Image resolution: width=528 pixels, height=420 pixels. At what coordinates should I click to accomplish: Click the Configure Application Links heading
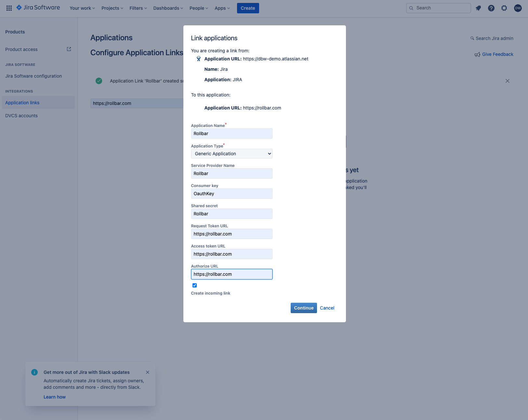tap(137, 53)
